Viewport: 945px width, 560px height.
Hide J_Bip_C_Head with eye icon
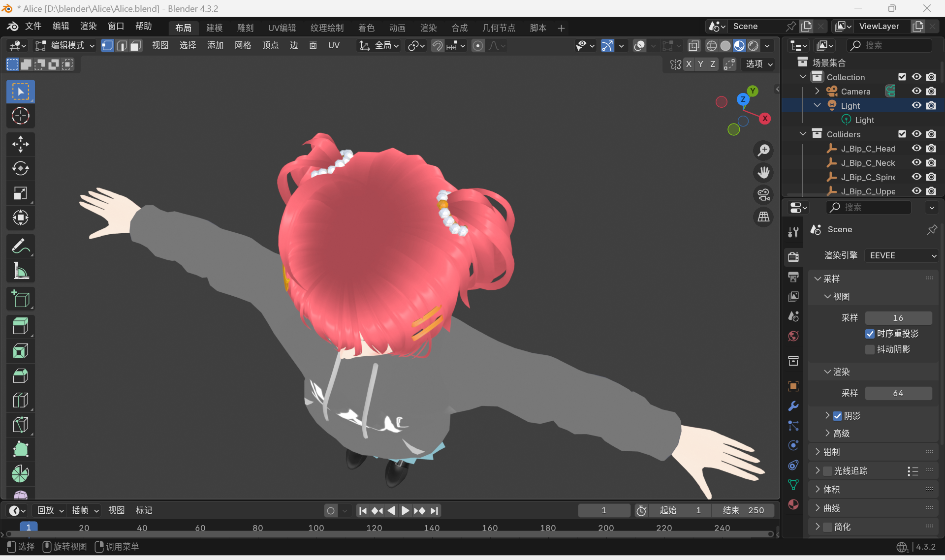click(x=916, y=148)
